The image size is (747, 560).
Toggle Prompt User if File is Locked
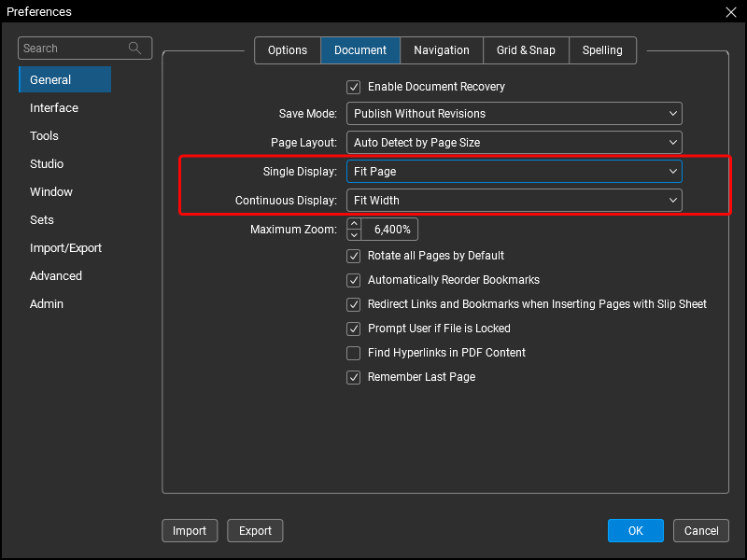[354, 329]
